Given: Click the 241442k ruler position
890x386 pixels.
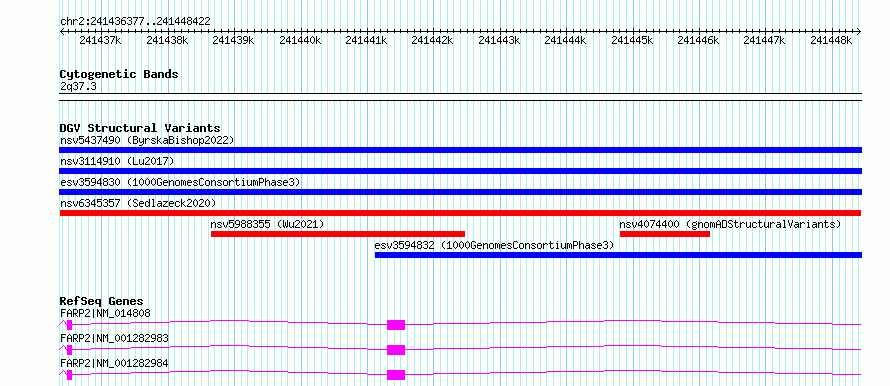Looking at the screenshot, I should pyautogui.click(x=433, y=40).
